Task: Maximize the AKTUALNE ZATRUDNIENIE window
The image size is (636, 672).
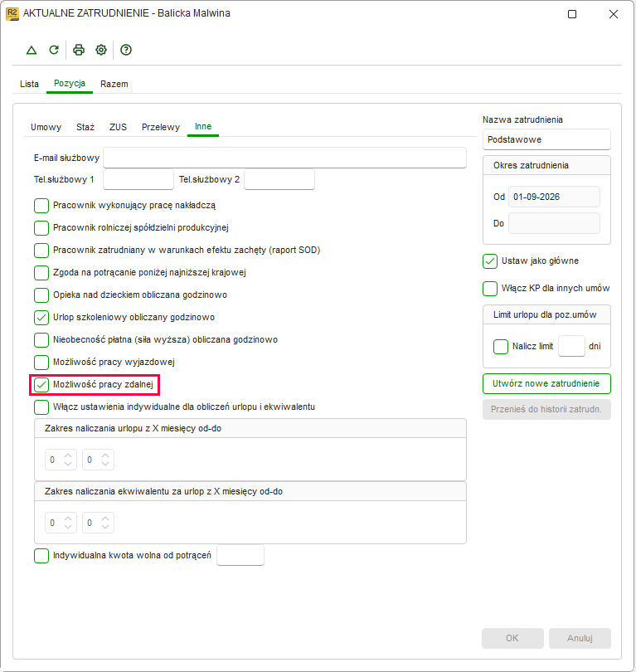Action: [572, 14]
